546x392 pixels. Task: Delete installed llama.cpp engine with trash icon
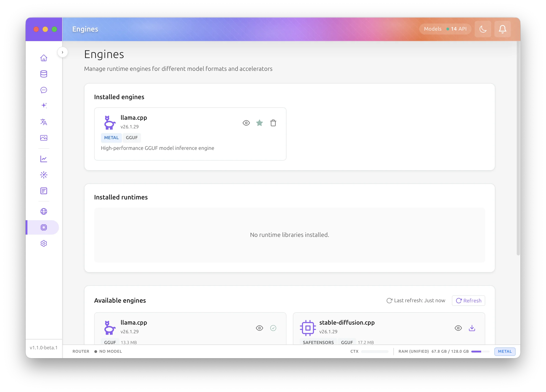coord(273,123)
